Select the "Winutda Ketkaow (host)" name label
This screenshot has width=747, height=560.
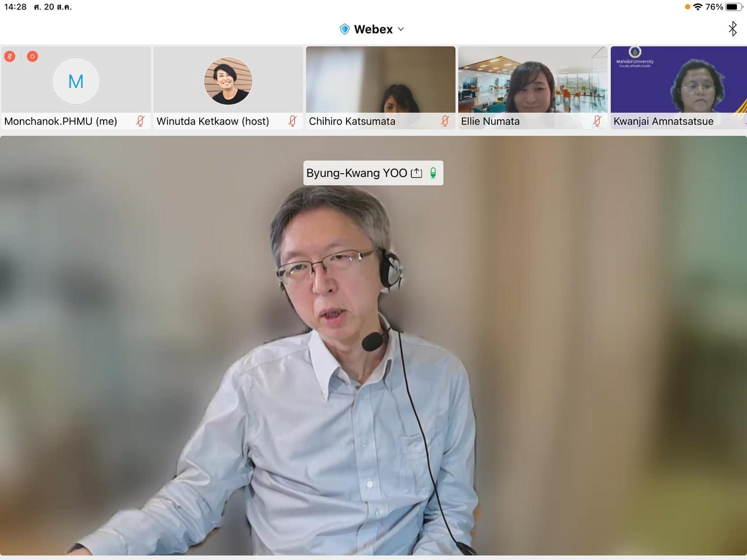[x=213, y=121]
